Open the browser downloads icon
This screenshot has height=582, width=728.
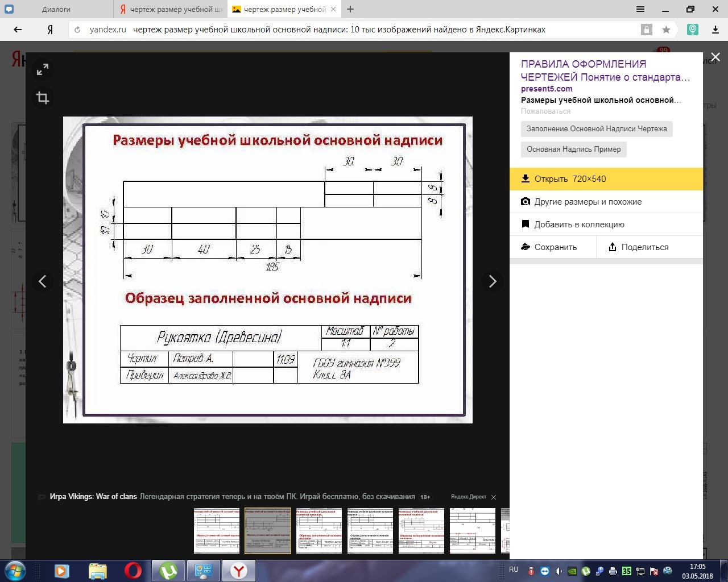coord(715,30)
